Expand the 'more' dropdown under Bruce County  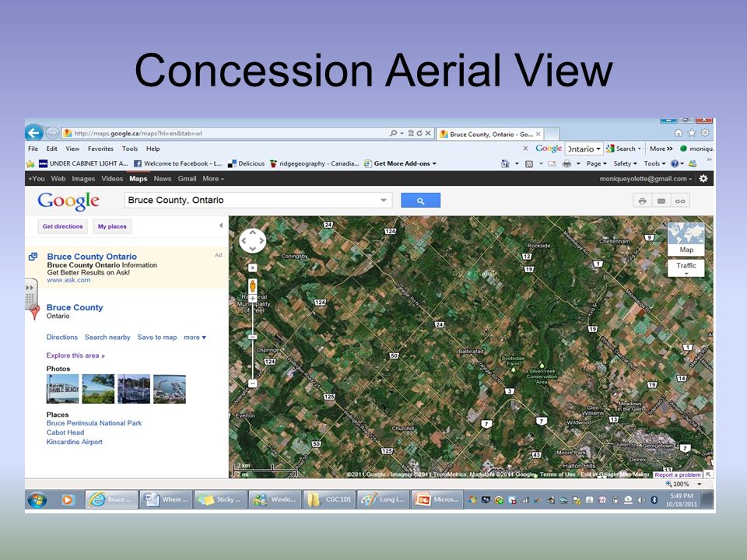195,337
